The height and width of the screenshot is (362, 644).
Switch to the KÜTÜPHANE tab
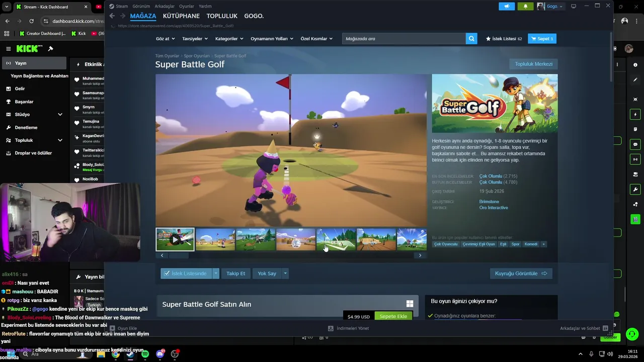[181, 16]
